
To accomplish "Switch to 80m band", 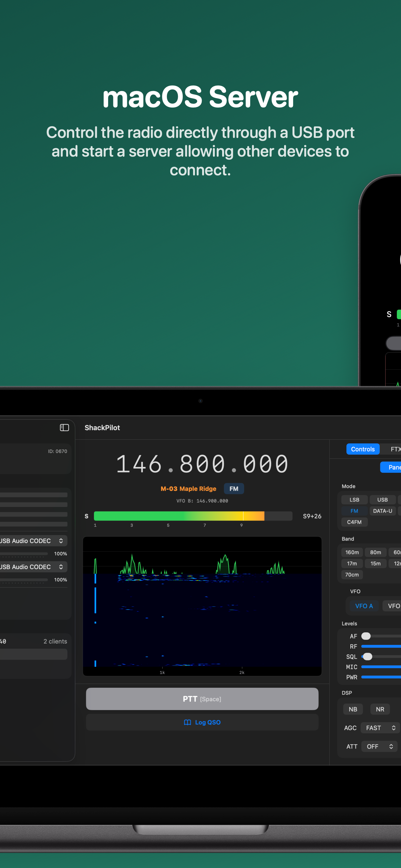I will (x=375, y=552).
